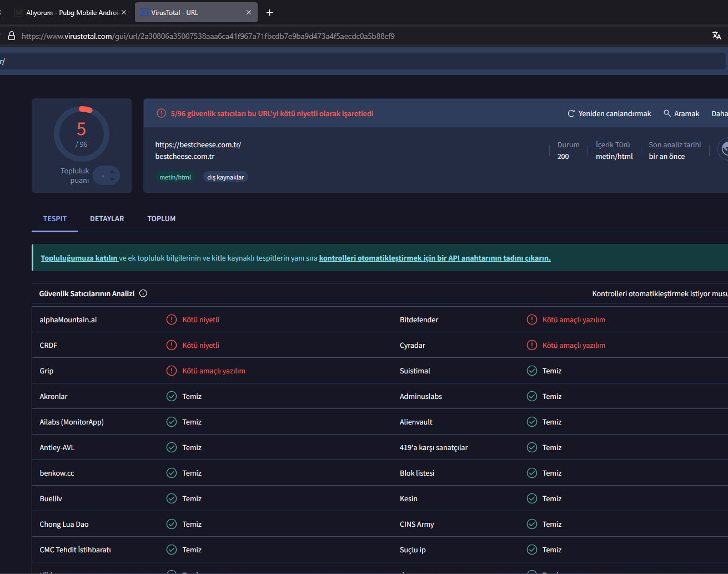Click the padlock site info icon
Viewport: 728px width, 574px height.
(x=11, y=36)
